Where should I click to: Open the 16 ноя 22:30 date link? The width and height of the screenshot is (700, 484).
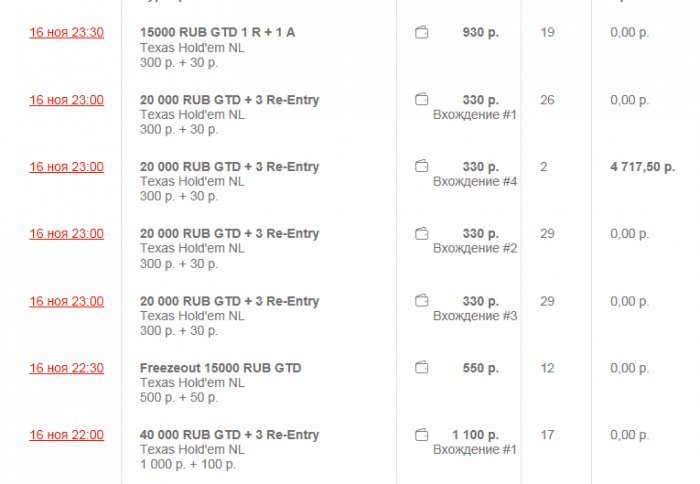(x=66, y=368)
